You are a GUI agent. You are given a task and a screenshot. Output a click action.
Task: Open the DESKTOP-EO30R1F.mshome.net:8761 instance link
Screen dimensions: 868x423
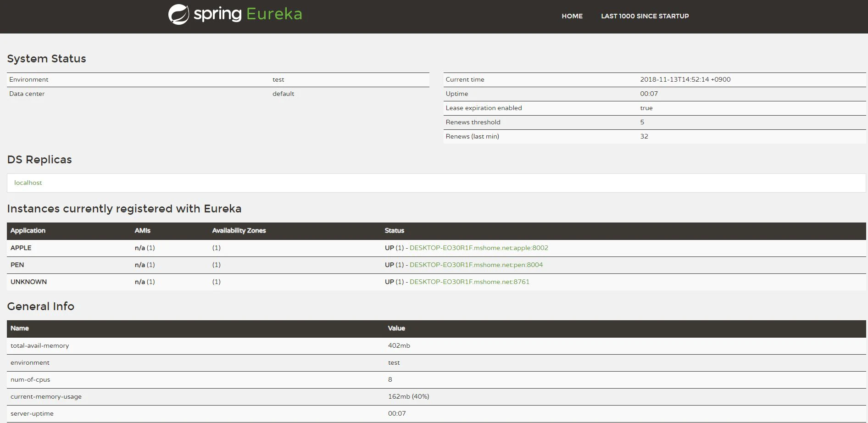pos(469,282)
